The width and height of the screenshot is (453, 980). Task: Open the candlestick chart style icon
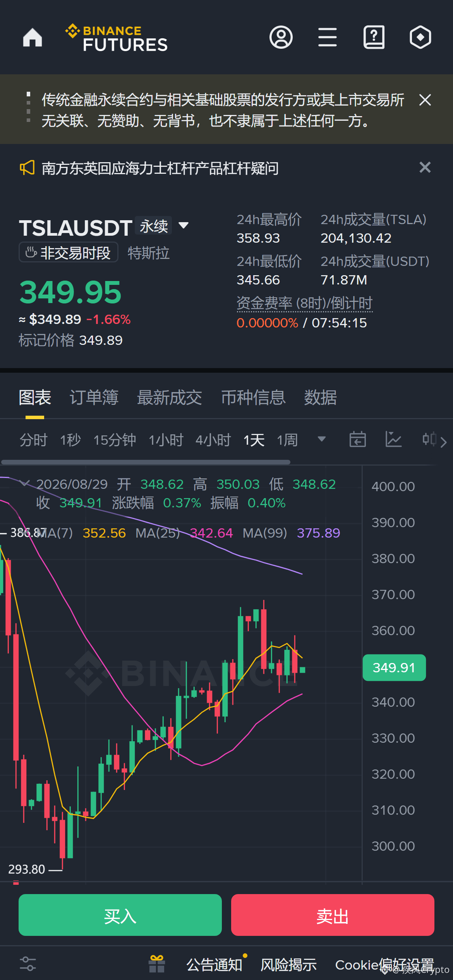(429, 439)
